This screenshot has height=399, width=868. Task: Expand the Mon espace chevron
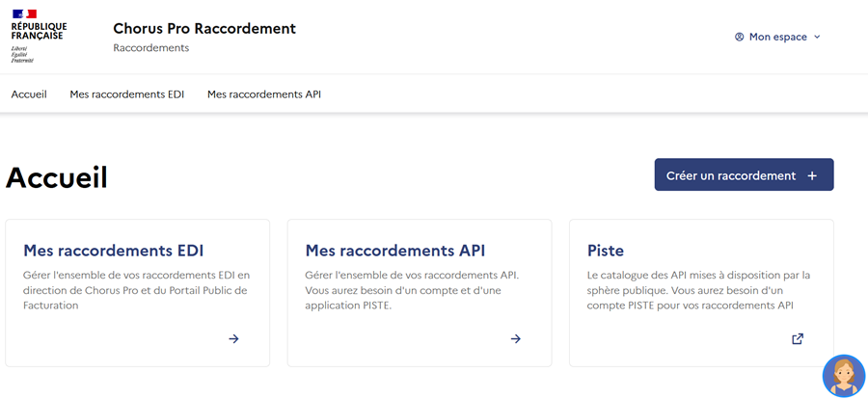(x=817, y=37)
